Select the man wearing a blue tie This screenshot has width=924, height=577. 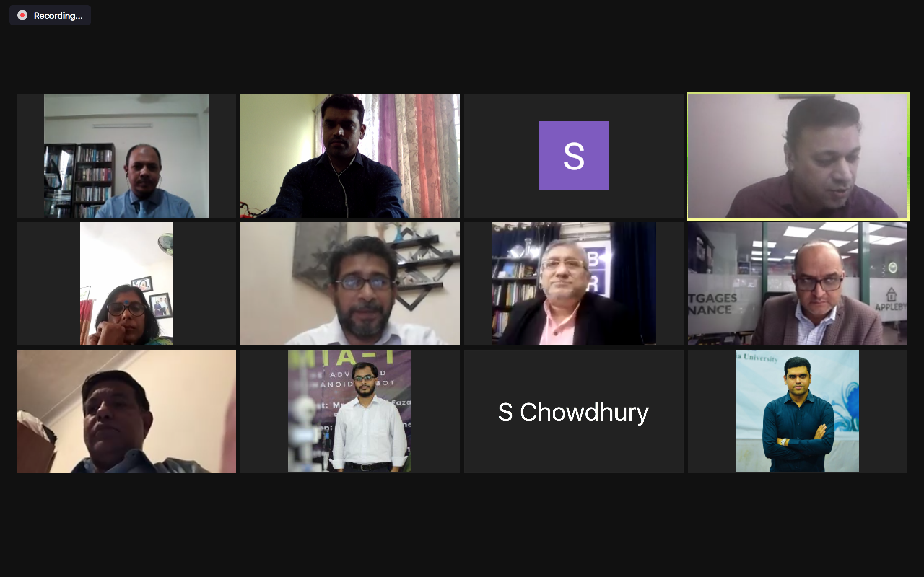point(126,156)
